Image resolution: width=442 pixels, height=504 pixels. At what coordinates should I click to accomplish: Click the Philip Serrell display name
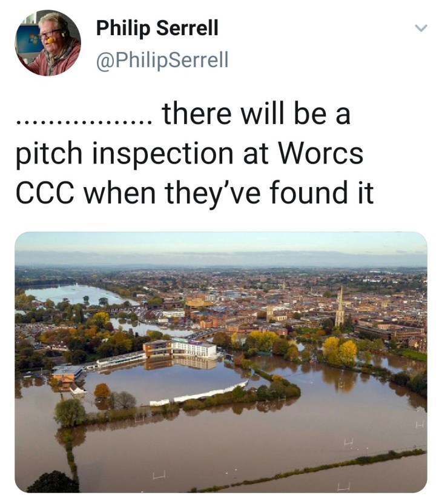click(x=157, y=28)
